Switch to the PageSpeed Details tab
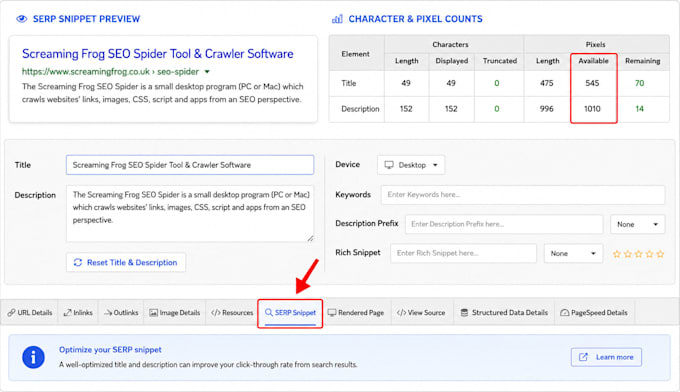The width and height of the screenshot is (680, 392). pos(594,313)
